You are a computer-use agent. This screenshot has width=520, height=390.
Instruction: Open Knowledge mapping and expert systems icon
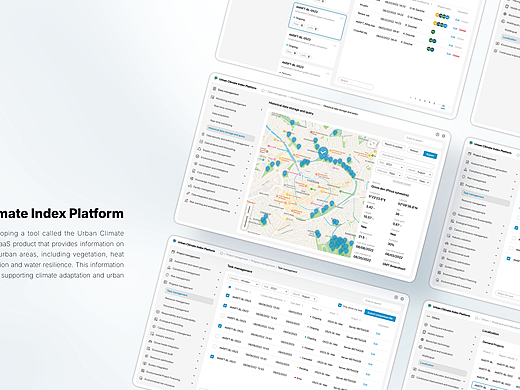click(x=192, y=179)
